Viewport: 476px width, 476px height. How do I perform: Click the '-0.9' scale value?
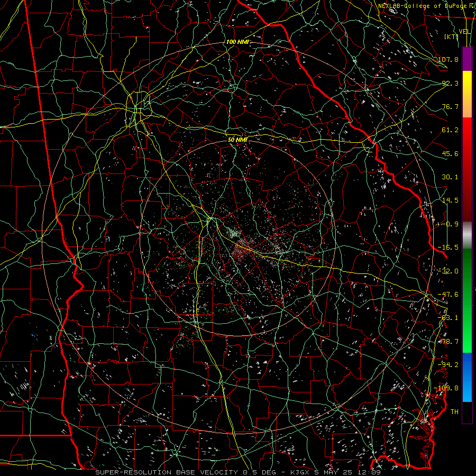[x=449, y=224]
